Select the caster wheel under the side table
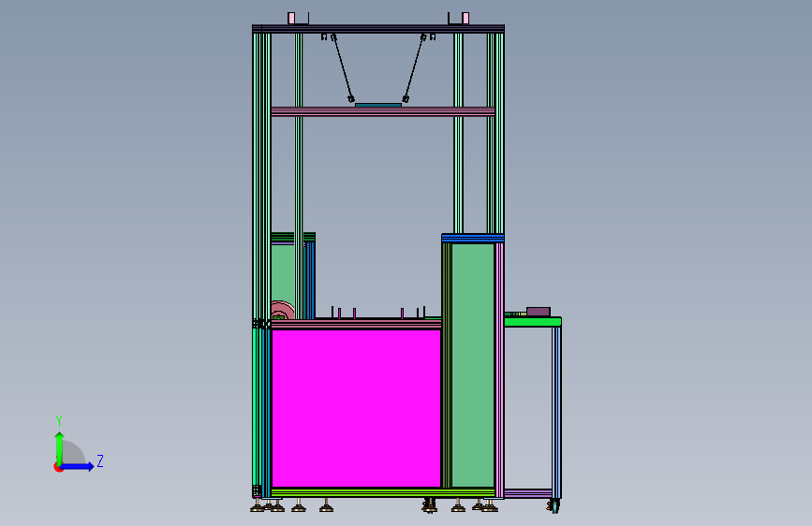 click(554, 505)
